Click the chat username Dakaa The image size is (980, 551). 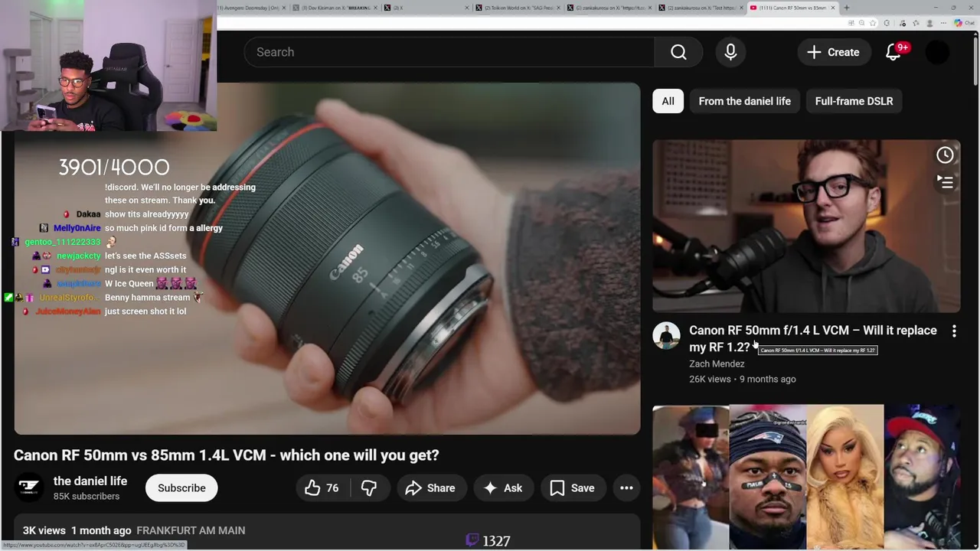point(88,214)
